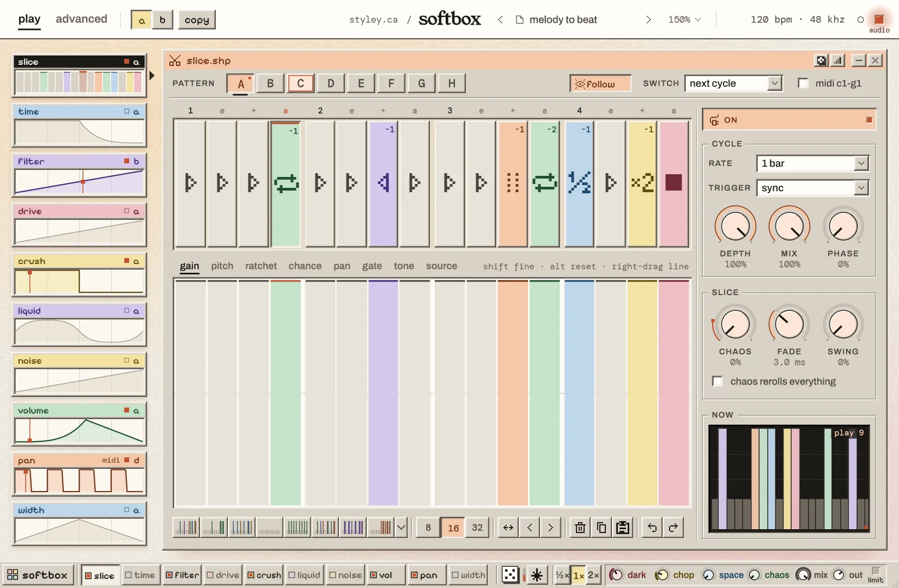Open the TRIGGER sync dropdown
The height and width of the screenshot is (588, 899).
tap(812, 188)
